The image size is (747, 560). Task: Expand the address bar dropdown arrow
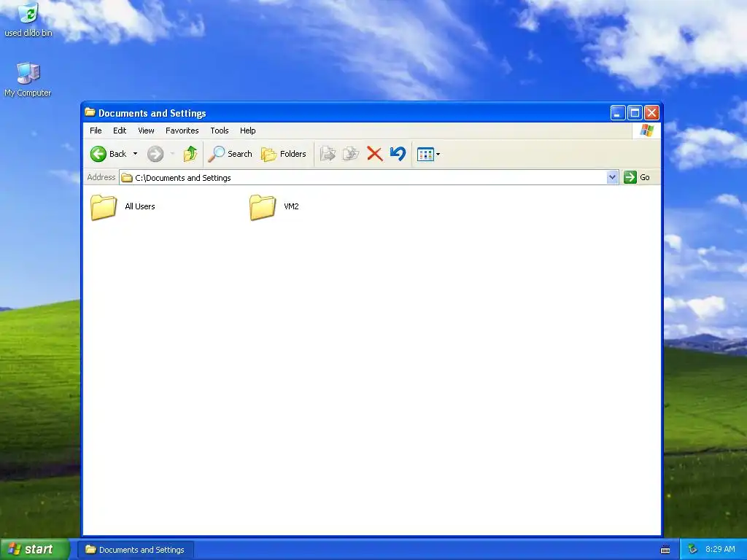point(613,178)
